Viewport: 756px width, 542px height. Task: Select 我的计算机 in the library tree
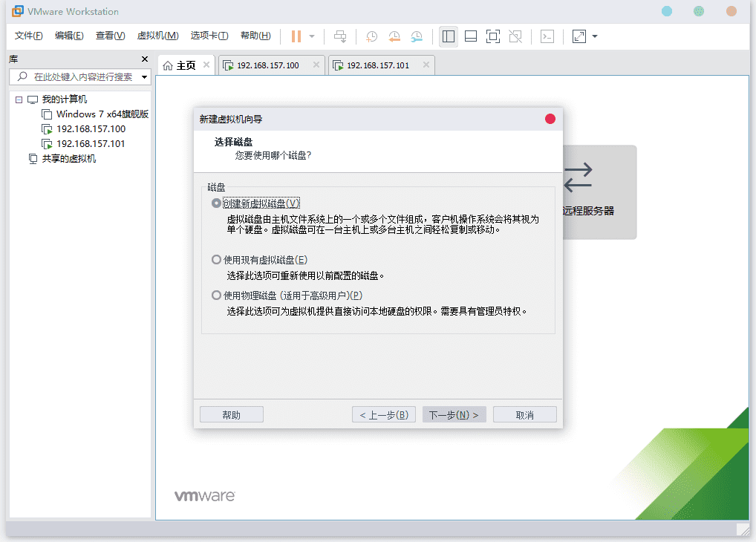64,99
